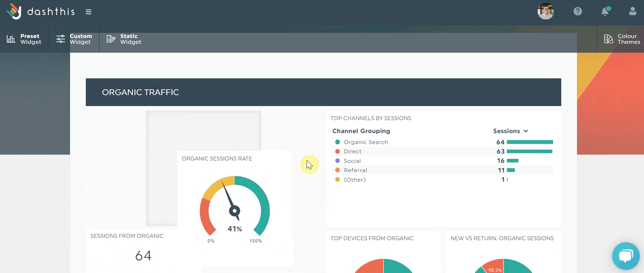Click the ORGANIC SESSIONS RATE title
The height and width of the screenshot is (273, 644).
click(x=217, y=159)
